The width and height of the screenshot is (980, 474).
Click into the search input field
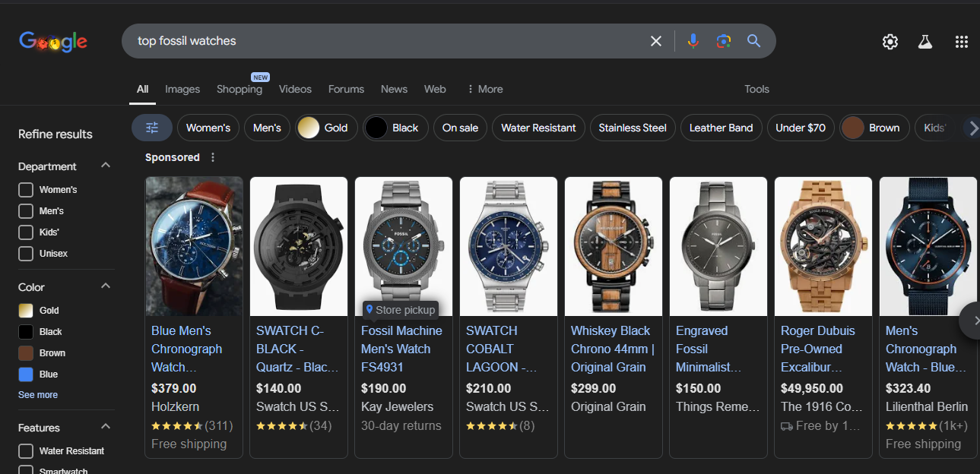coord(388,41)
